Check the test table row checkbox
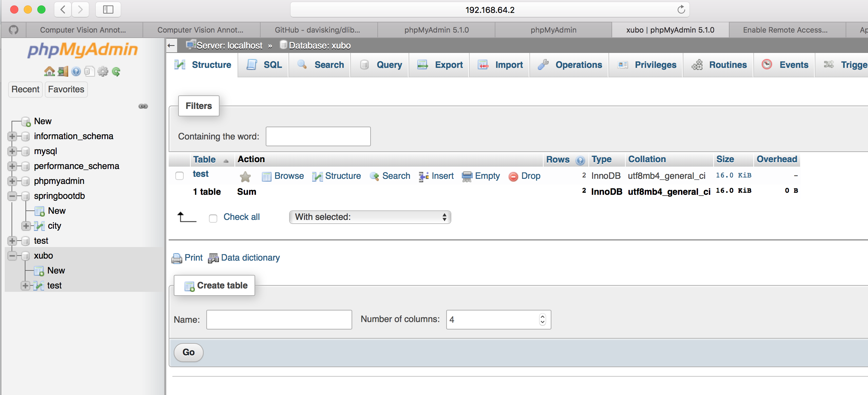 coord(180,176)
